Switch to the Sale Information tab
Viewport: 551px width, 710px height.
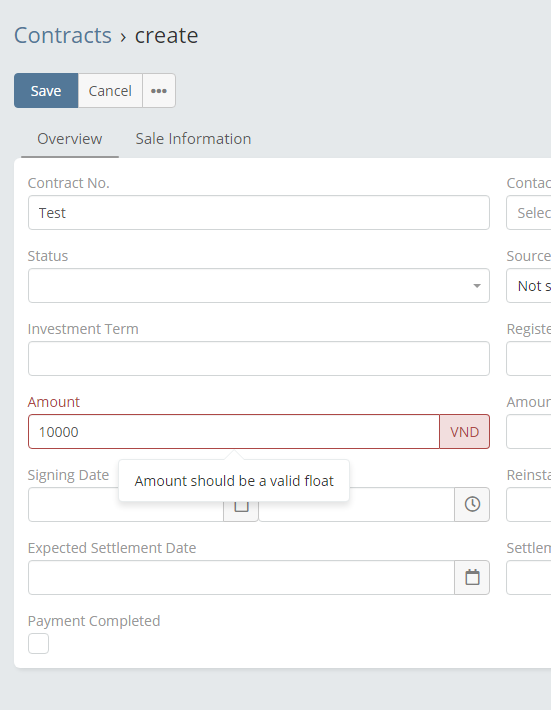(193, 139)
